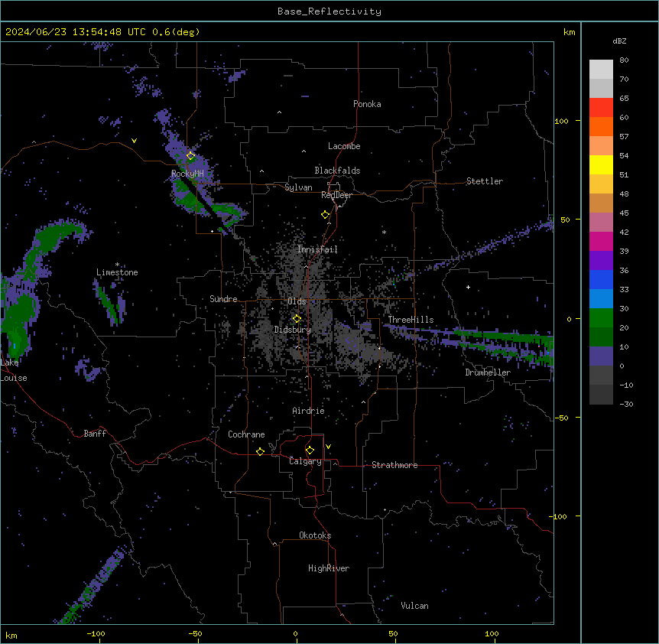Click the Innisfail label
659x644 pixels.
click(317, 249)
